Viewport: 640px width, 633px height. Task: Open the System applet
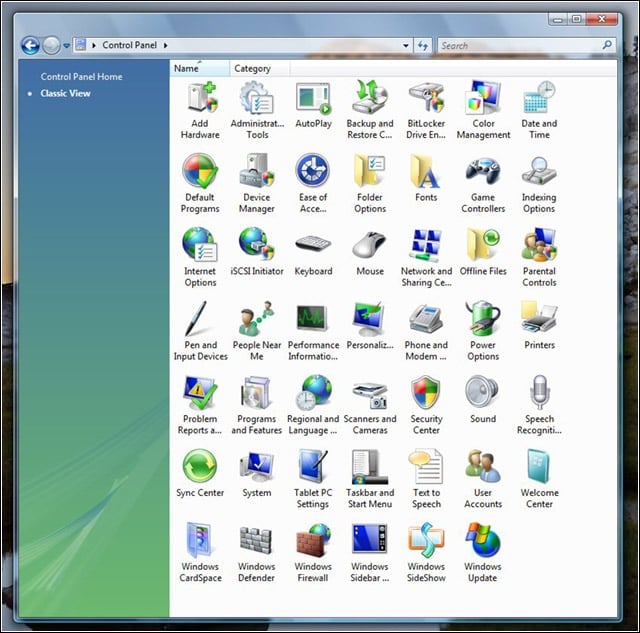point(257,474)
